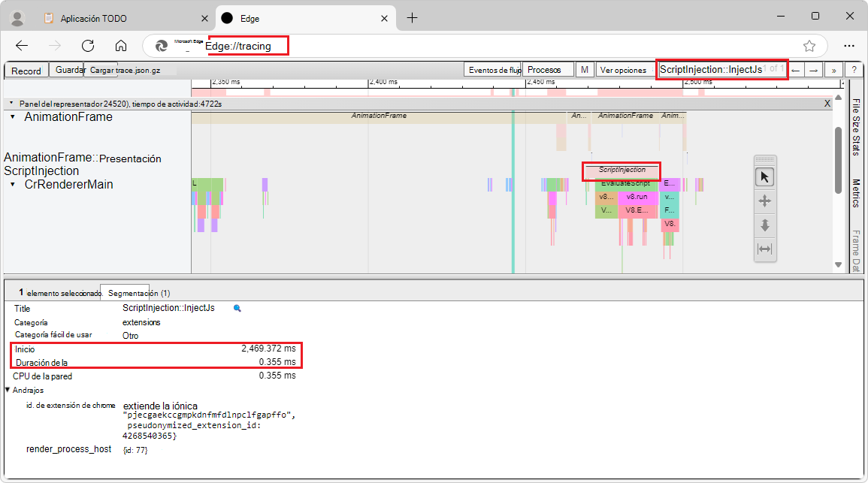Select the arrow selection tool in the tool palette
868x483 pixels.
coord(764,177)
